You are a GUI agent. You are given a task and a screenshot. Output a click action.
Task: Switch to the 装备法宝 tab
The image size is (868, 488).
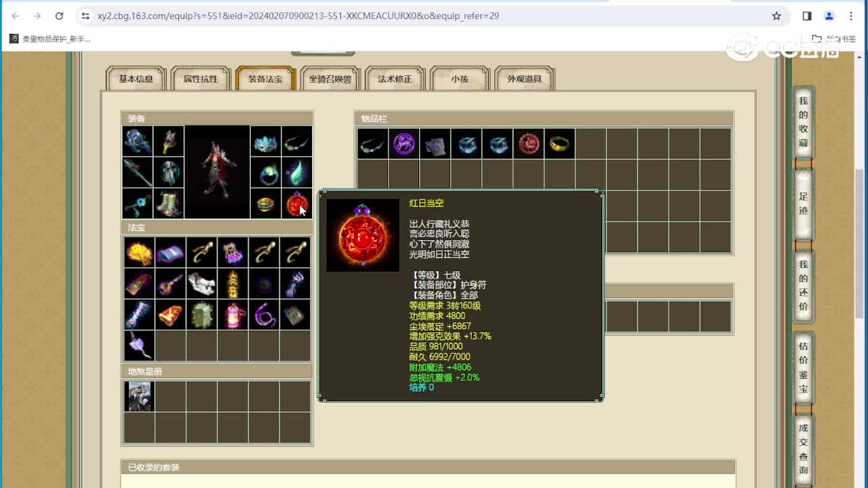point(265,79)
